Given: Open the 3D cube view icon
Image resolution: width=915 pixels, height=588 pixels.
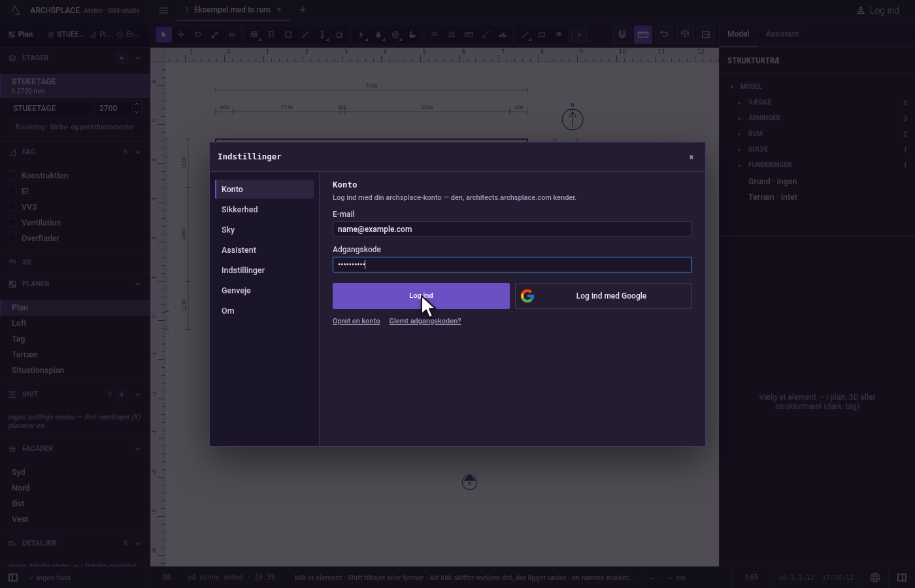Looking at the screenshot, I should click(x=685, y=34).
